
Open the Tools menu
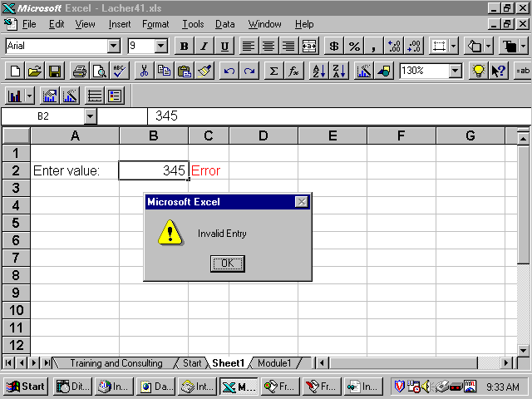pyautogui.click(x=193, y=24)
